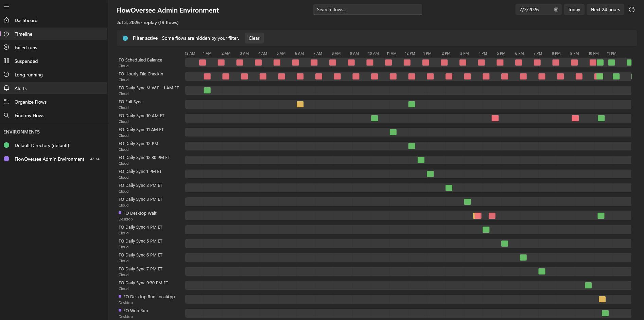Click the Alerts bell icon

6,88
